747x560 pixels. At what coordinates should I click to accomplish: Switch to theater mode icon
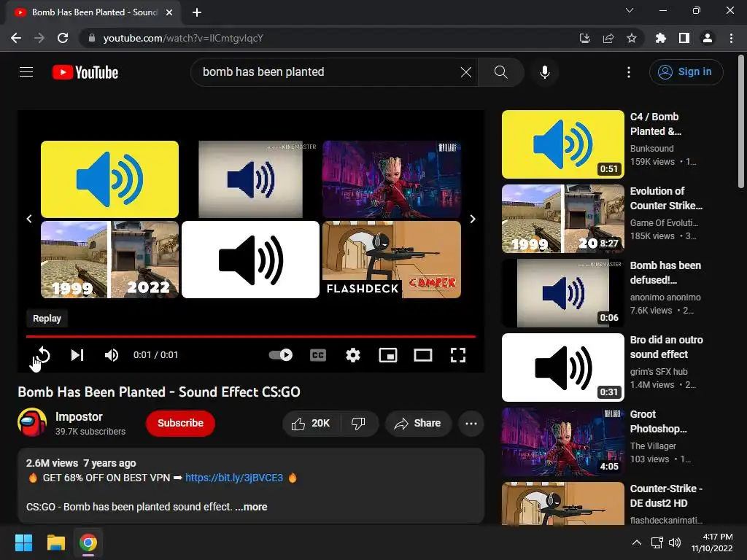tap(423, 355)
